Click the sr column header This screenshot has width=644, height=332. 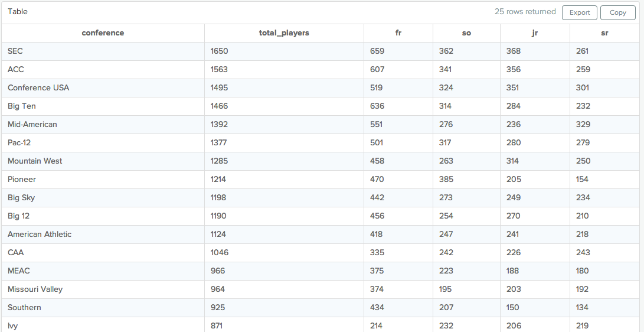tap(604, 33)
